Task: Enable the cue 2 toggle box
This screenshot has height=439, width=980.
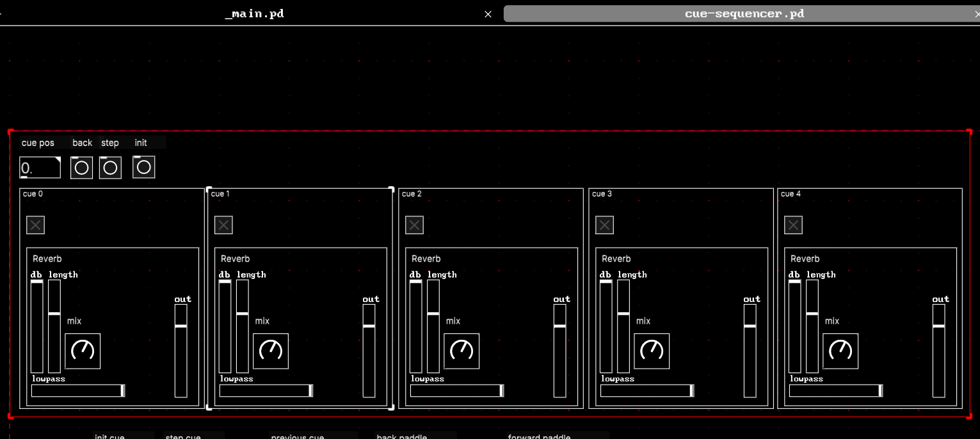Action: 414,225
